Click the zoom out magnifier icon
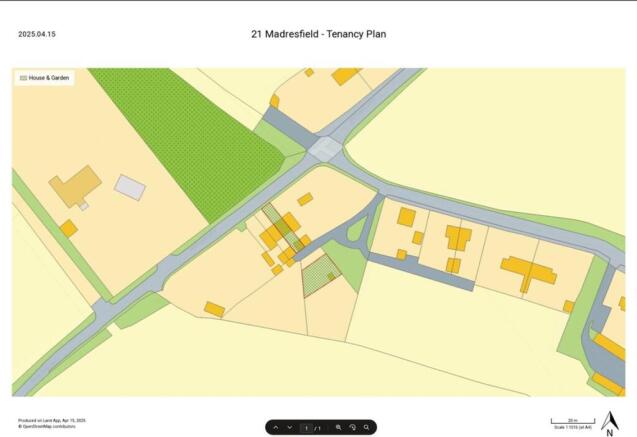This screenshot has height=437, width=637. click(x=339, y=427)
